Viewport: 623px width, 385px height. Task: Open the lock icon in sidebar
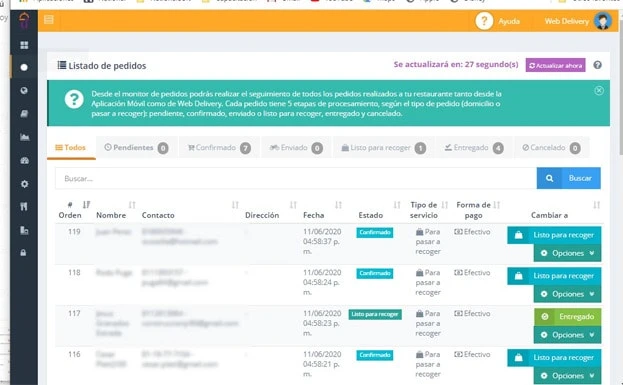23,253
